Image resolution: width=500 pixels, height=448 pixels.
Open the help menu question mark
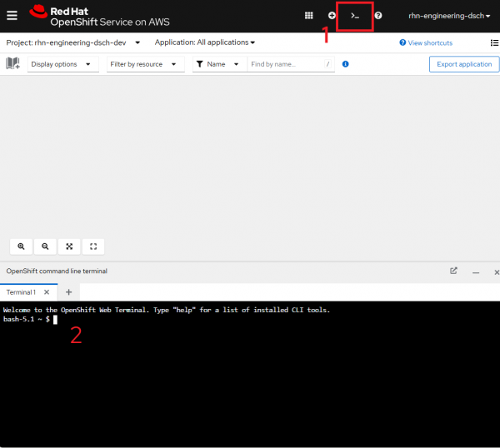tap(378, 15)
